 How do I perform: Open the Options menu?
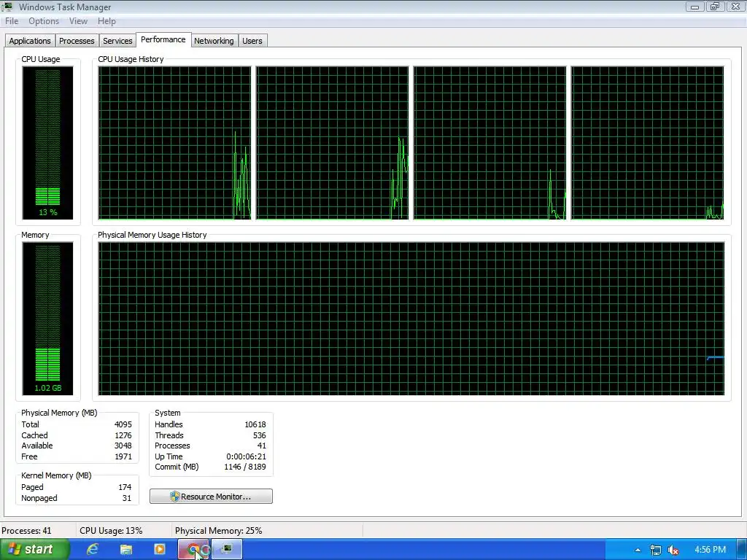click(43, 21)
